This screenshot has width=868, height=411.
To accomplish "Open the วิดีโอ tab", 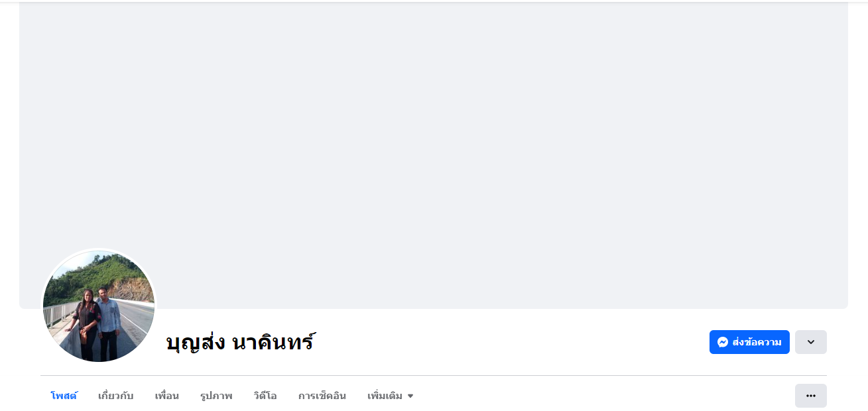I will (x=265, y=396).
